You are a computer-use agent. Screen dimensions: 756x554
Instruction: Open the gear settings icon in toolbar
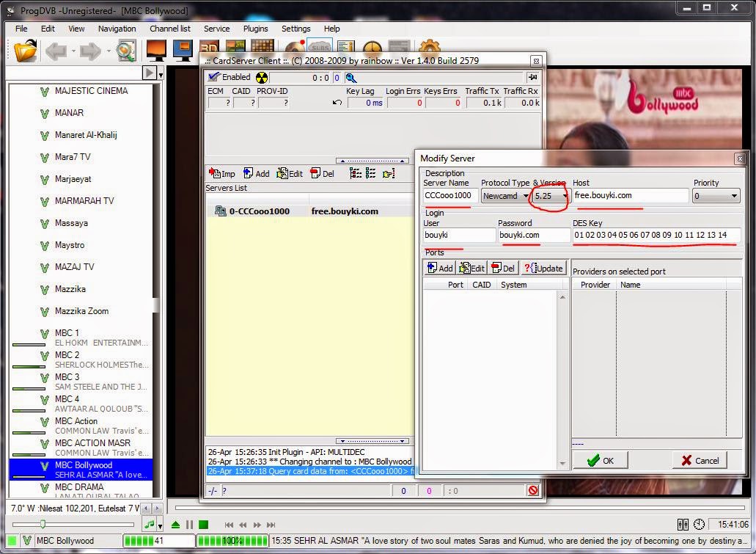(429, 47)
